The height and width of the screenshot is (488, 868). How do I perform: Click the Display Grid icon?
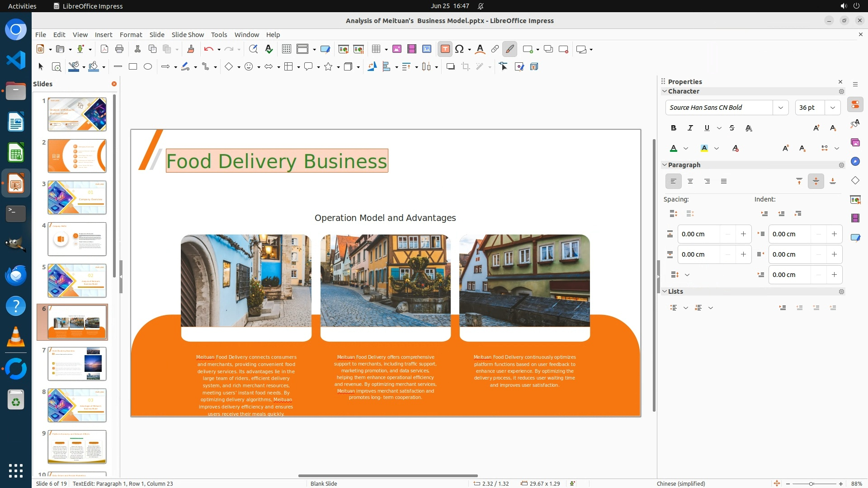[x=286, y=49]
